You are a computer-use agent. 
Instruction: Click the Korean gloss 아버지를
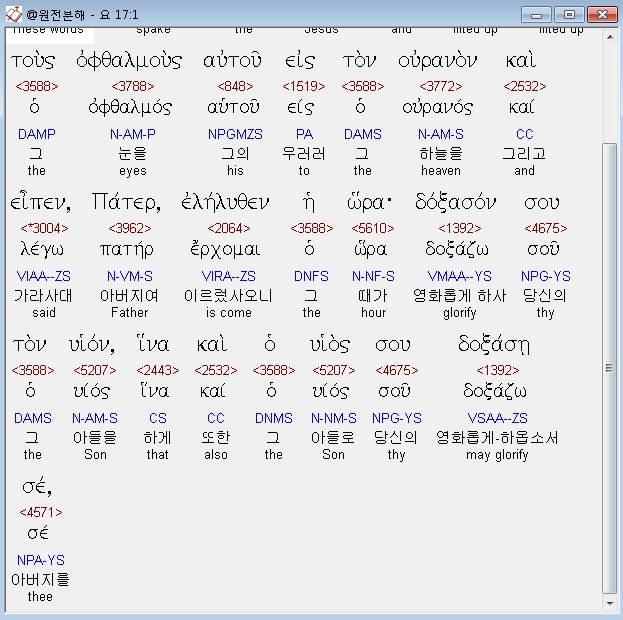click(x=40, y=580)
